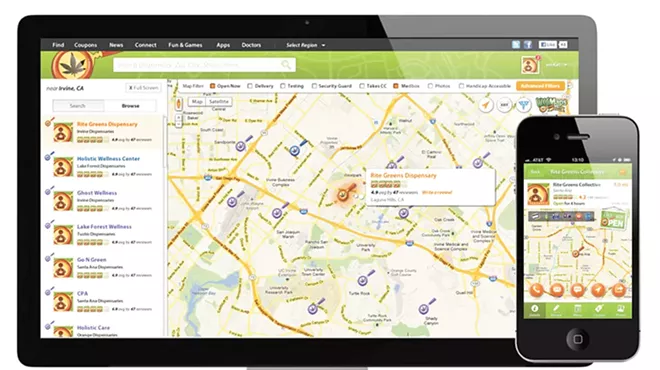
Task: Click the Full Screen button
Action: tap(143, 88)
